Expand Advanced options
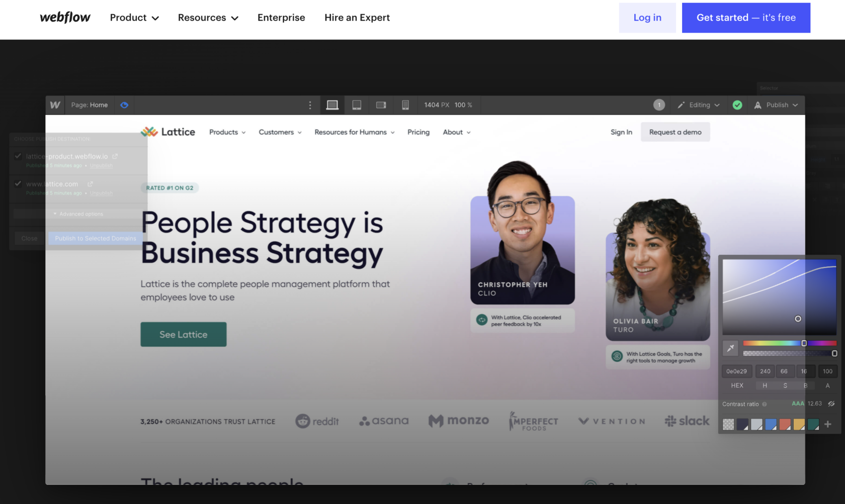 tap(78, 214)
